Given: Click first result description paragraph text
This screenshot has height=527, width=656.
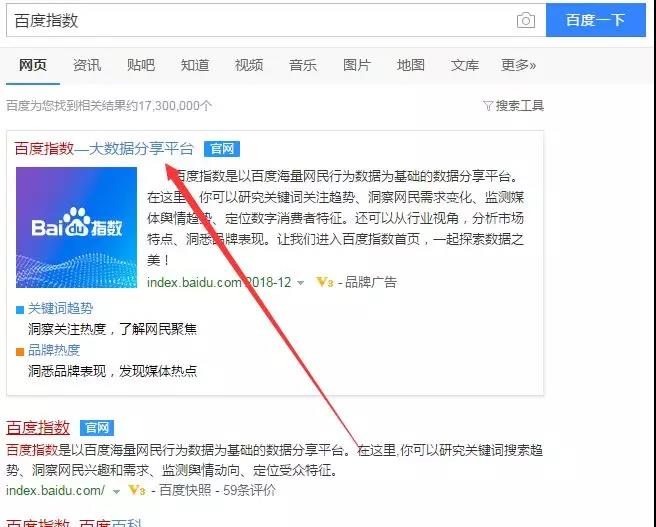Looking at the screenshot, I should point(336,218).
